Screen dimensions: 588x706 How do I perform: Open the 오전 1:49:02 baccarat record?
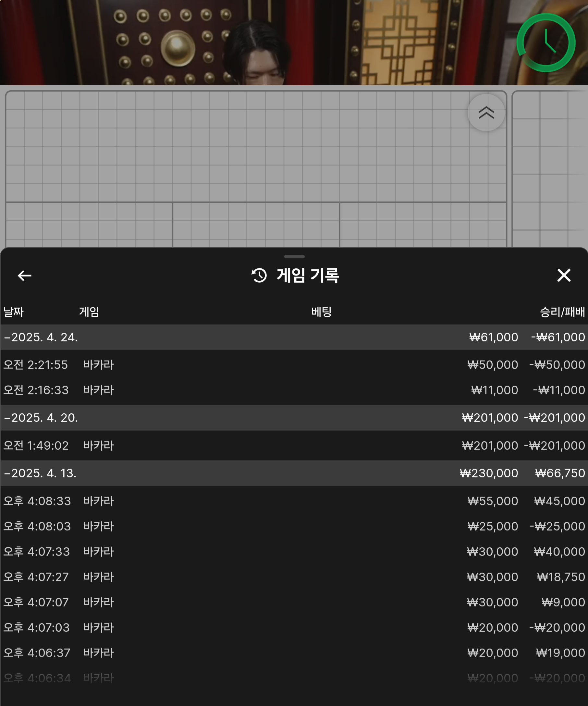(294, 445)
